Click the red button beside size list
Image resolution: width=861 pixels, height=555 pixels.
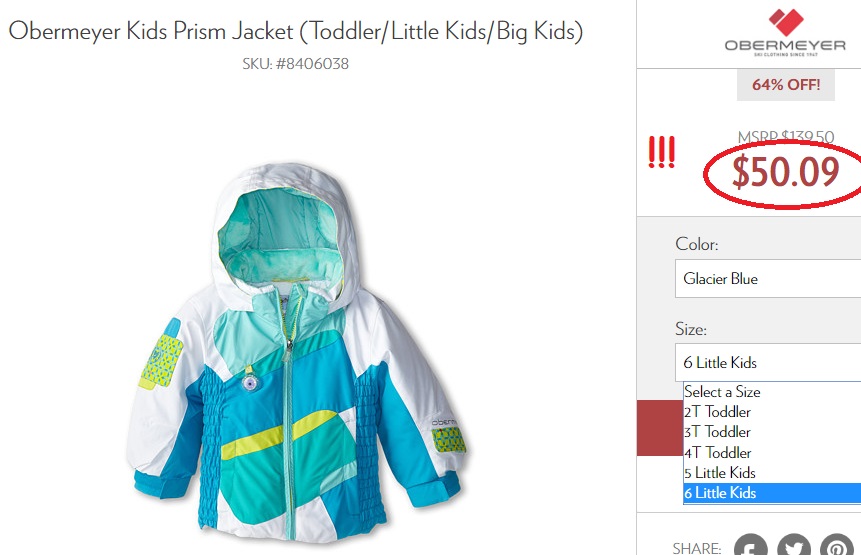(659, 428)
